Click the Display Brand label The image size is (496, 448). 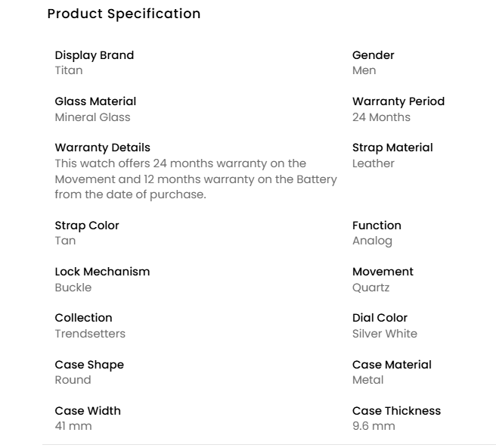pos(95,55)
